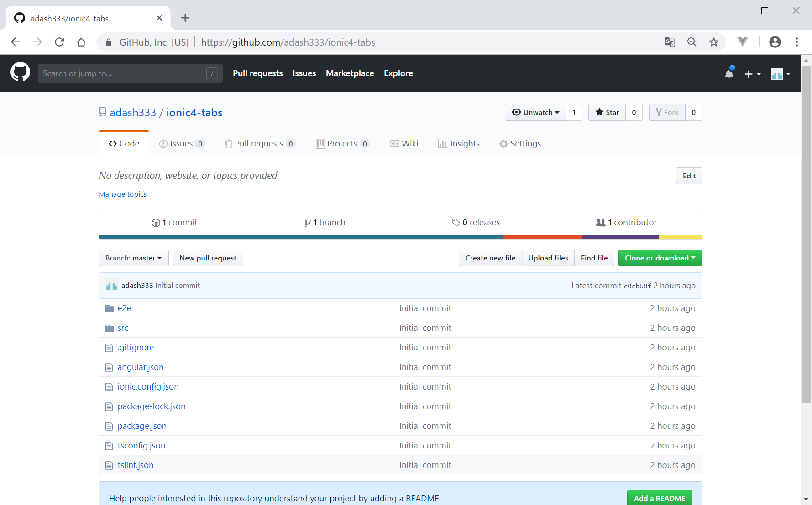Open the package.json file

point(142,426)
